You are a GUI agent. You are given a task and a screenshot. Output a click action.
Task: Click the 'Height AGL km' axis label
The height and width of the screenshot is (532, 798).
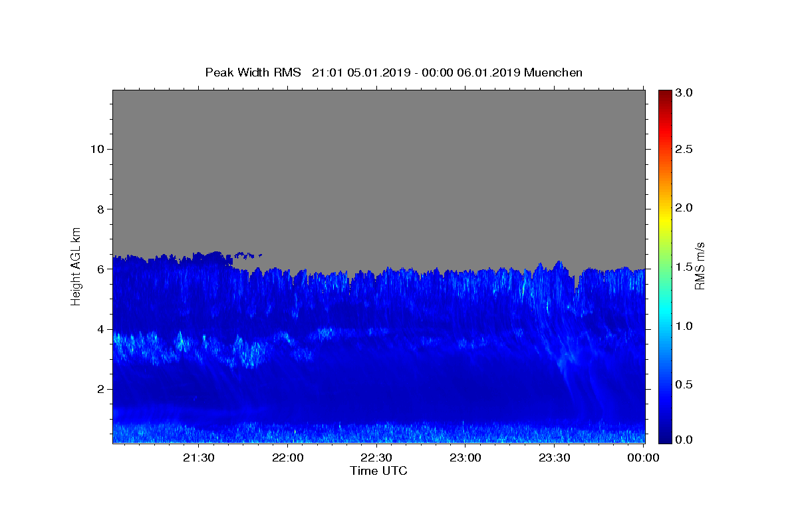coord(76,265)
